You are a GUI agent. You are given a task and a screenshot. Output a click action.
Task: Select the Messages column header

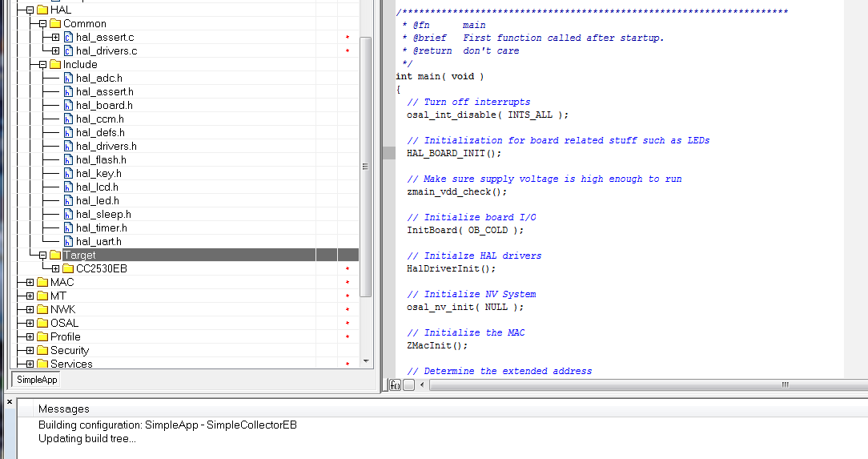(x=64, y=409)
